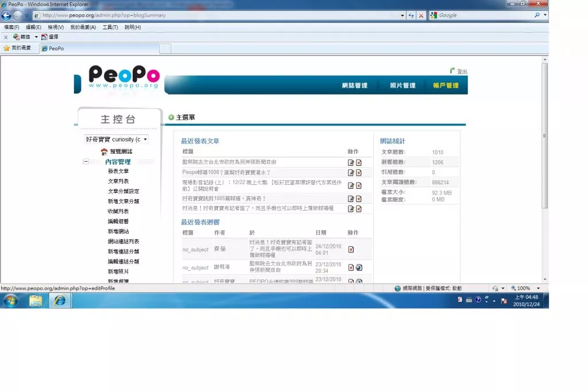Image resolution: width=588 pixels, height=392 pixels.
Task: Open 文章列表 in the sidebar
Action: (x=118, y=181)
